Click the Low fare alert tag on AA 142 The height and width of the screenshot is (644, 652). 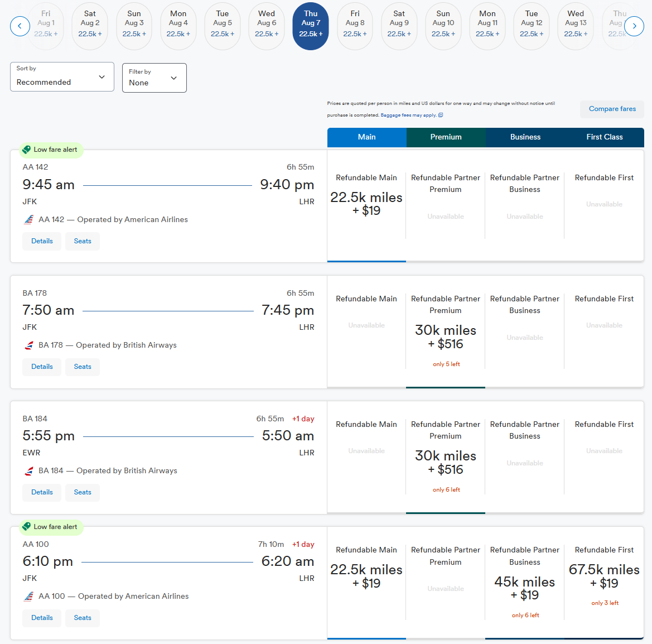click(x=51, y=150)
